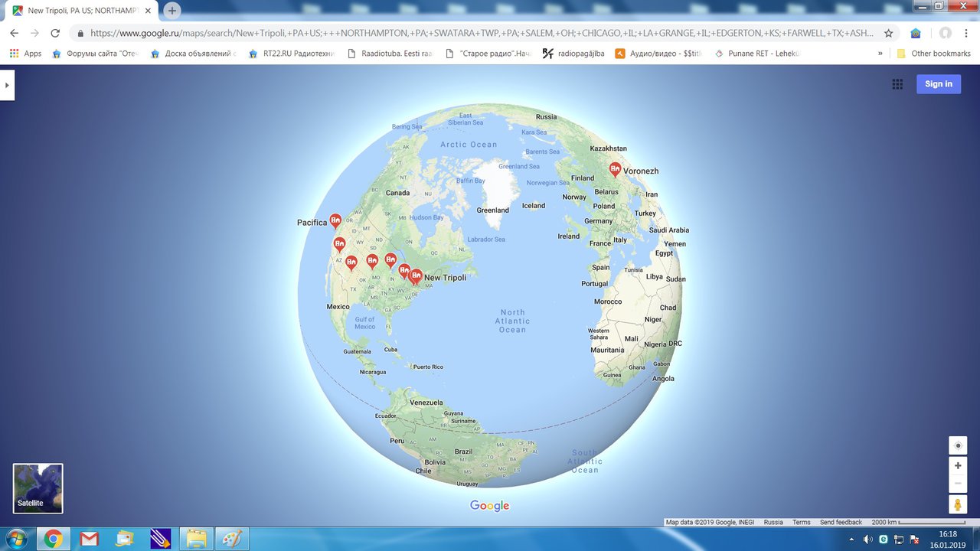980x551 pixels.
Task: Click the Sign in button
Action: click(x=939, y=84)
